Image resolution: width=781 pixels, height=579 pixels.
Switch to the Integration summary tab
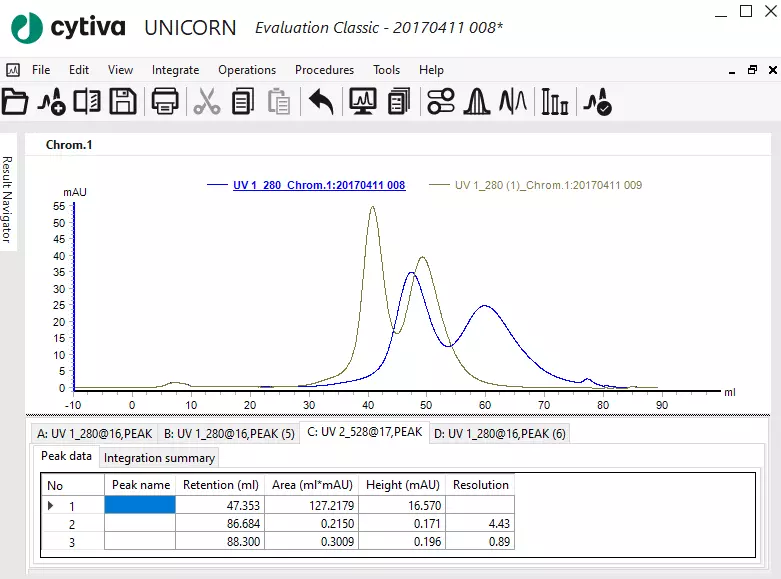(159, 458)
